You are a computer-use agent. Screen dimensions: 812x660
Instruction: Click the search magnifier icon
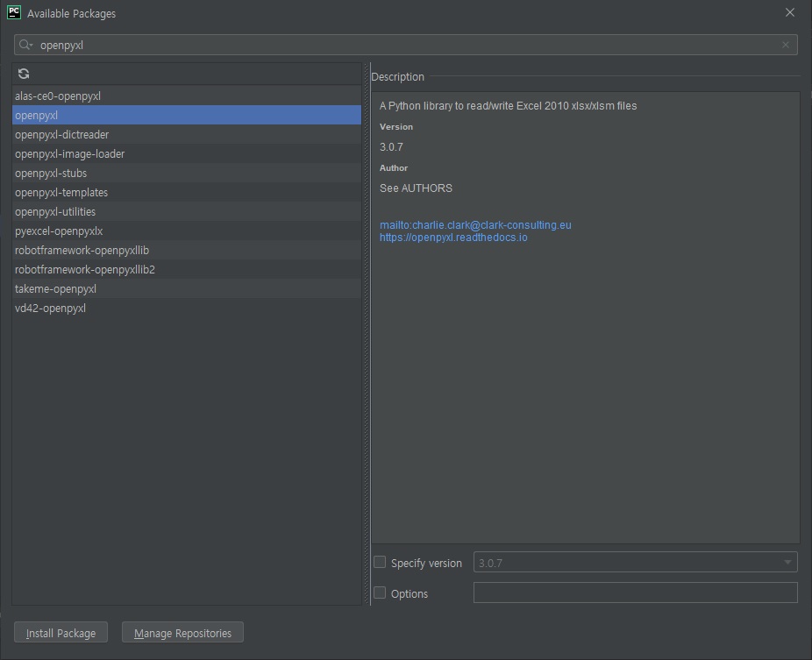25,45
